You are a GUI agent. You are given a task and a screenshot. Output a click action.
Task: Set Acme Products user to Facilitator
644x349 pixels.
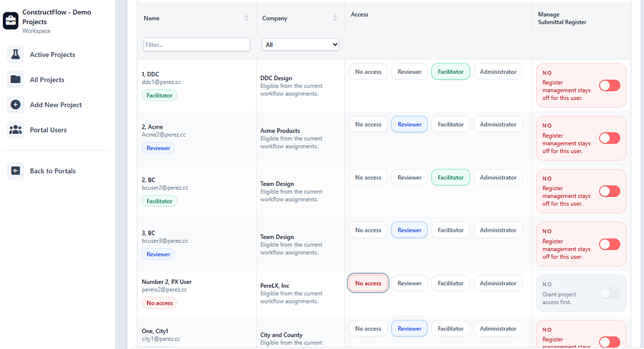451,124
